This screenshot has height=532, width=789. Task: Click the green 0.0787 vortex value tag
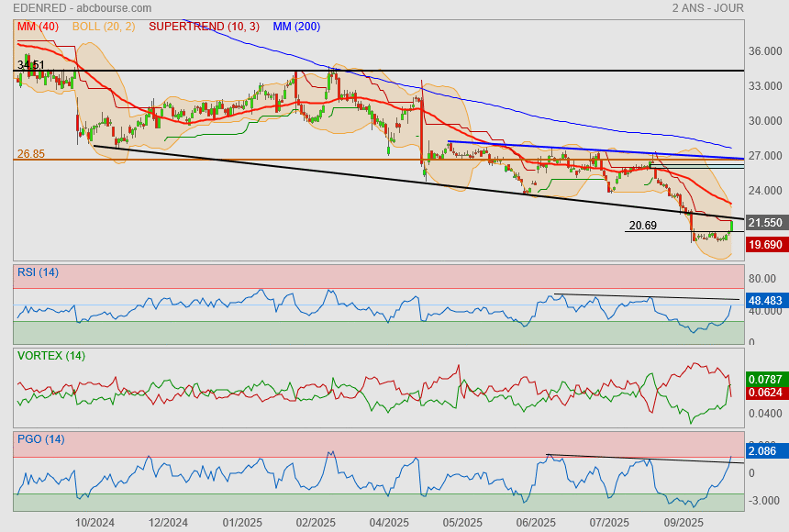pos(765,379)
